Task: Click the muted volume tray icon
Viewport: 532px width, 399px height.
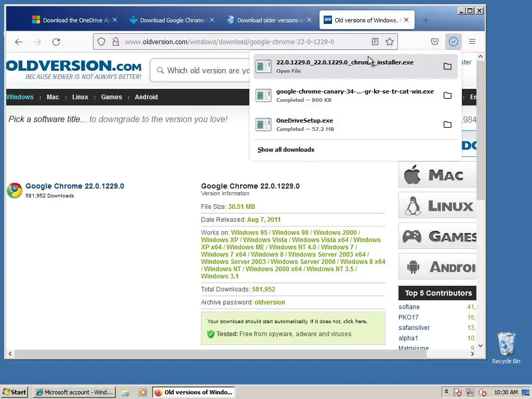Action: [x=482, y=393]
